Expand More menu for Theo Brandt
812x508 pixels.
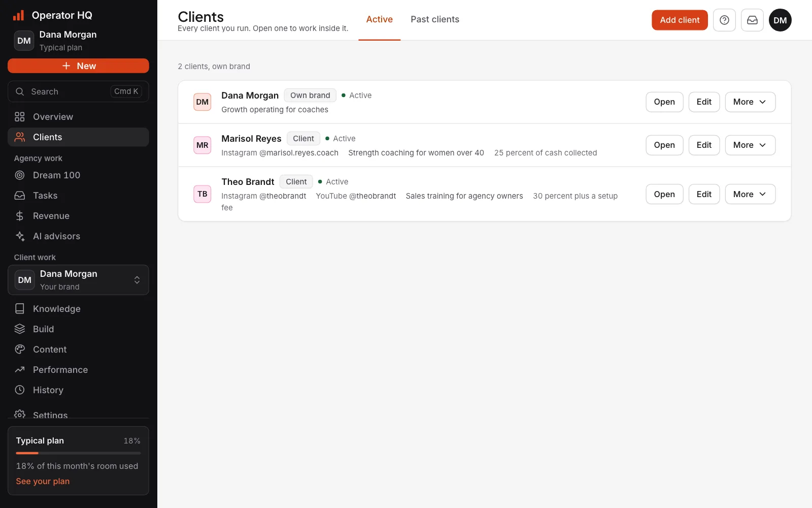pos(750,194)
